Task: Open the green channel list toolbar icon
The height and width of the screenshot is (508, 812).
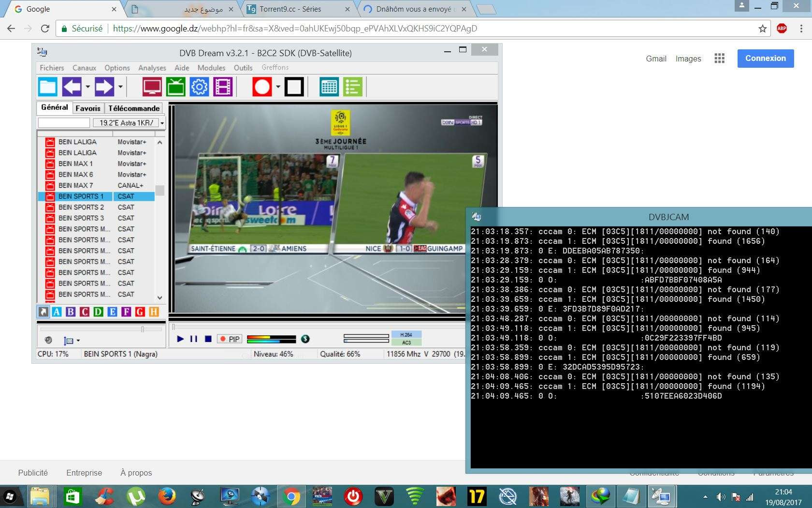Action: [x=353, y=87]
